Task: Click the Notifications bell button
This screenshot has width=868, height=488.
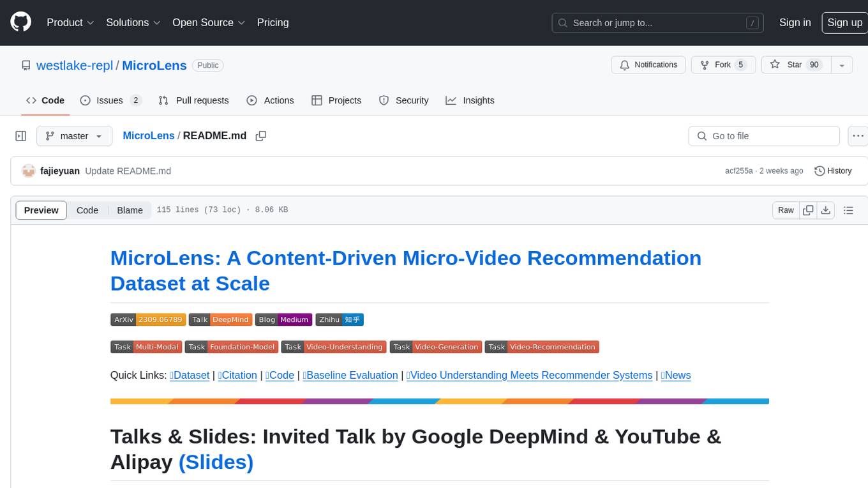Action: click(x=648, y=65)
